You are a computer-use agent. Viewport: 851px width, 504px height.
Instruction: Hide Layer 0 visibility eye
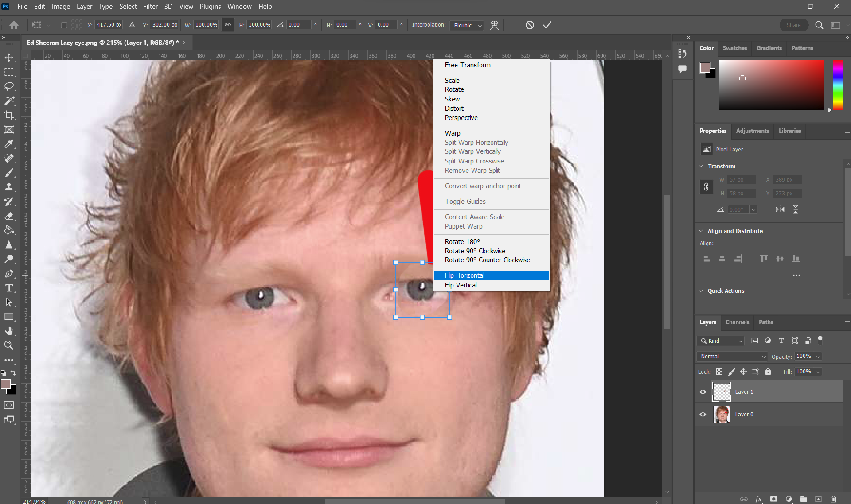click(x=703, y=415)
